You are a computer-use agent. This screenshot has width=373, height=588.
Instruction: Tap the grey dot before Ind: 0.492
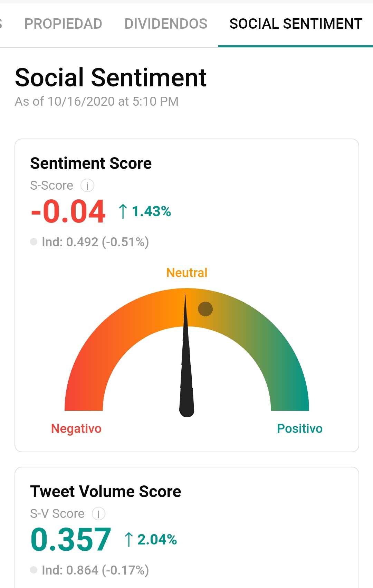tap(34, 242)
